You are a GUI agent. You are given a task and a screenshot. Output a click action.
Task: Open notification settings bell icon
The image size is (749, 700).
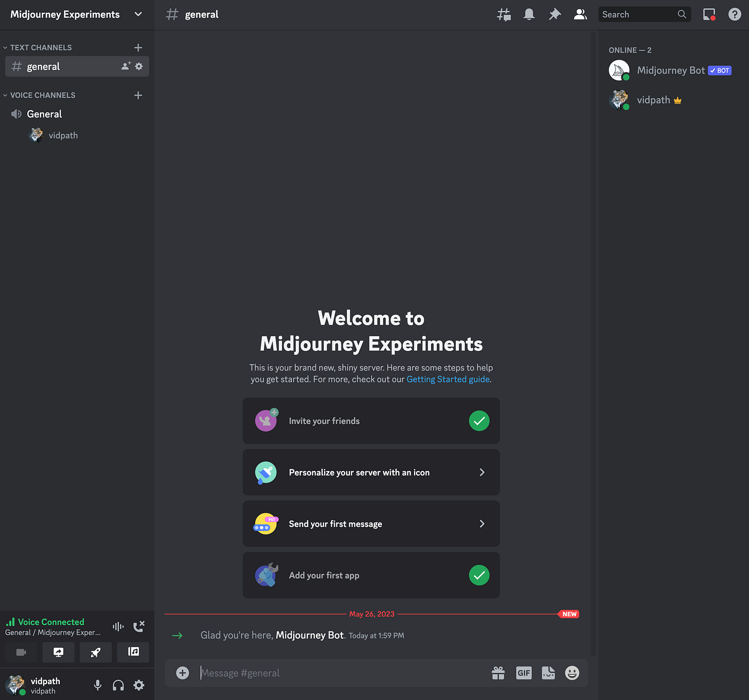pos(529,14)
